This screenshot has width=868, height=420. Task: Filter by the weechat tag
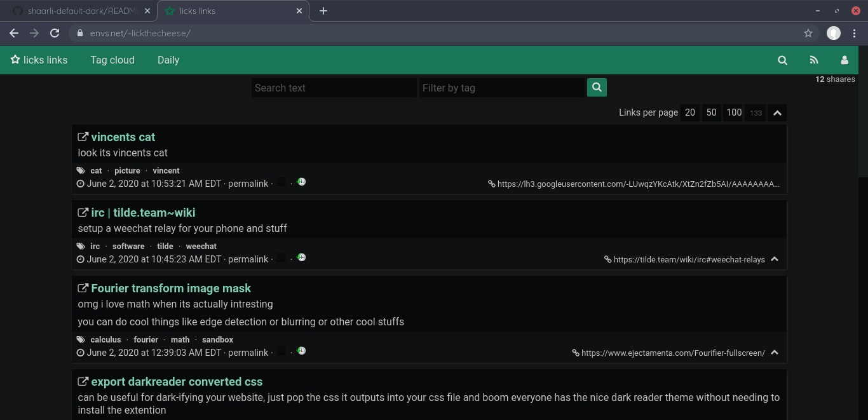coord(201,247)
